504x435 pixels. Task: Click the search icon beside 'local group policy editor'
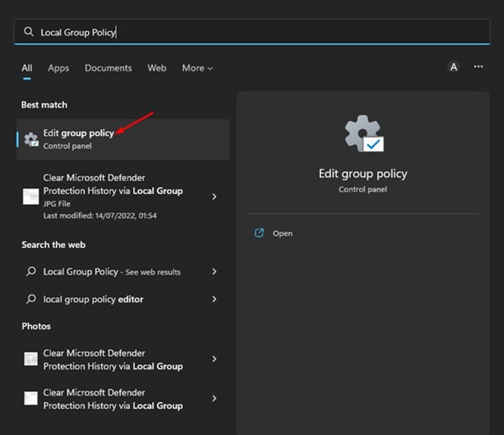coord(31,299)
